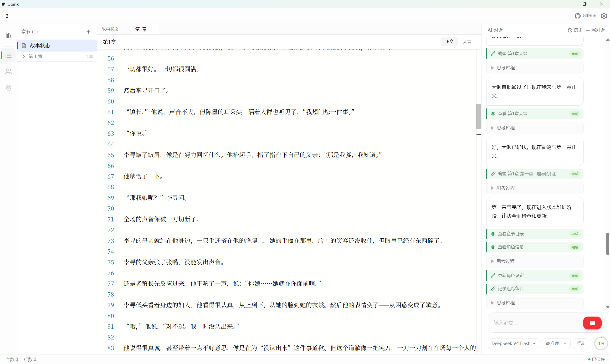Viewport: 610px width, 364px height.
Task: Expand 思考过程 below 记录追踪条目
Action: click(534, 303)
